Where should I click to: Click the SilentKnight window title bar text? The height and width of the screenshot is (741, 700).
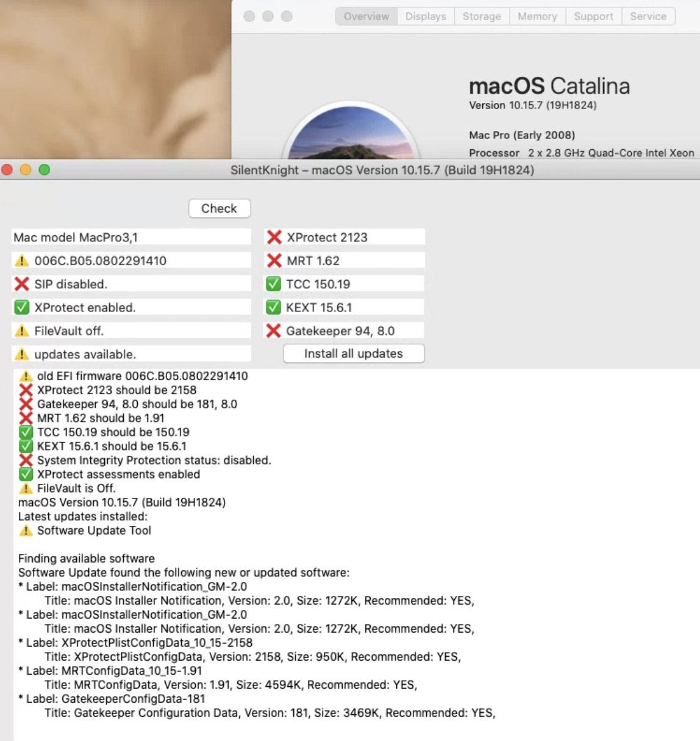tap(382, 170)
